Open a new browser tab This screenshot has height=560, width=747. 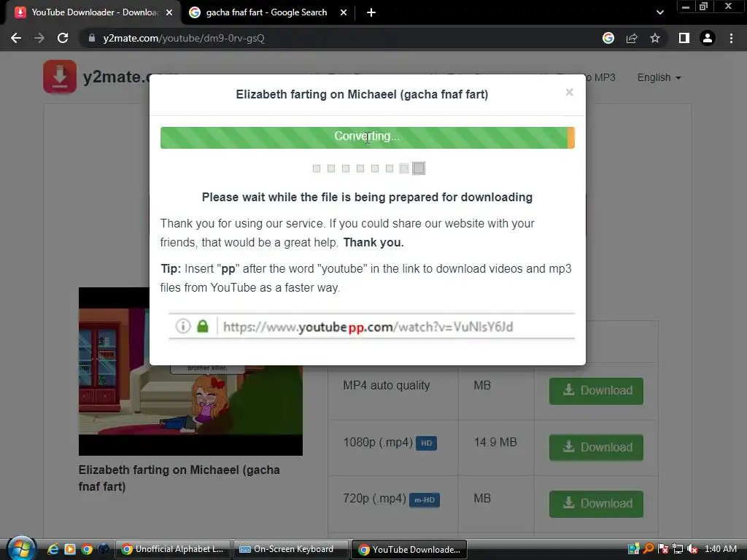371,12
